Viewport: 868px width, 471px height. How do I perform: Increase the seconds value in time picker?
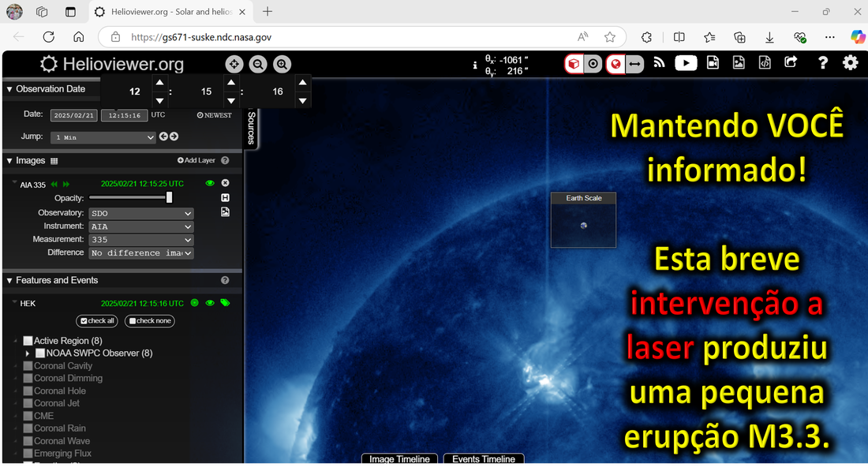pos(302,83)
